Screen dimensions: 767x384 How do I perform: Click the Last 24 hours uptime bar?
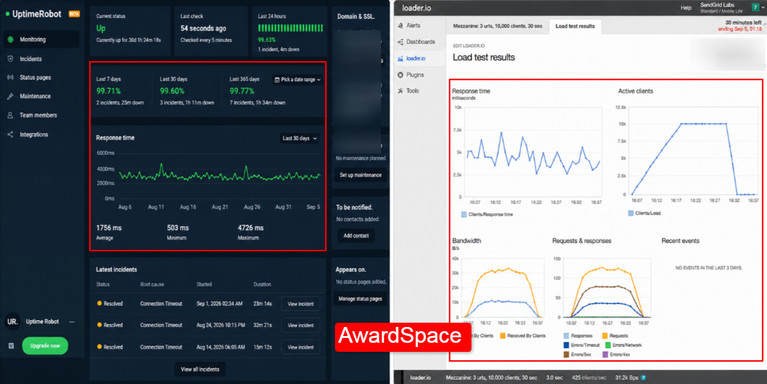pos(291,28)
